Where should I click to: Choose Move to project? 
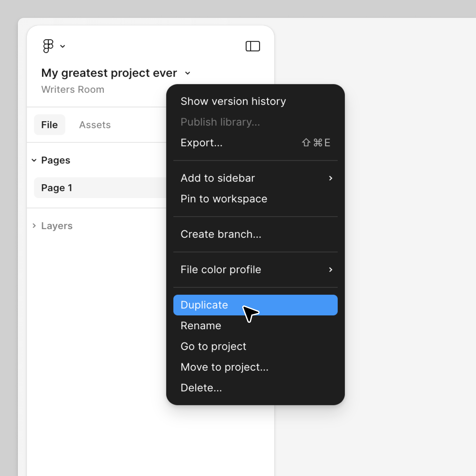224,367
